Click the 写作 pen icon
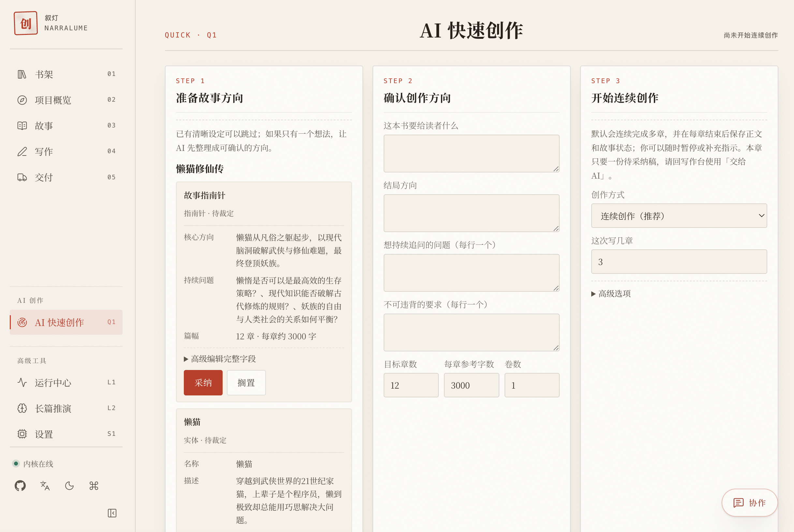Screen dimensions: 794x532 (22, 152)
